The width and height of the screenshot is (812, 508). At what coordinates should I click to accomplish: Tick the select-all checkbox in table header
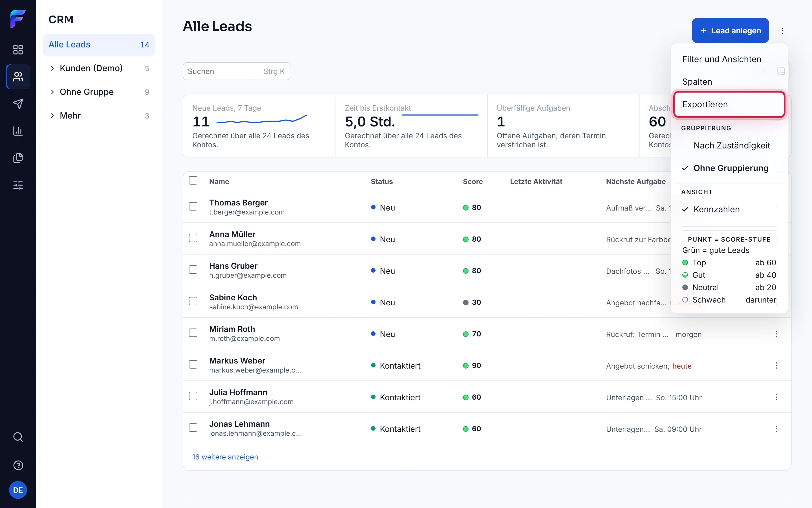(x=193, y=180)
